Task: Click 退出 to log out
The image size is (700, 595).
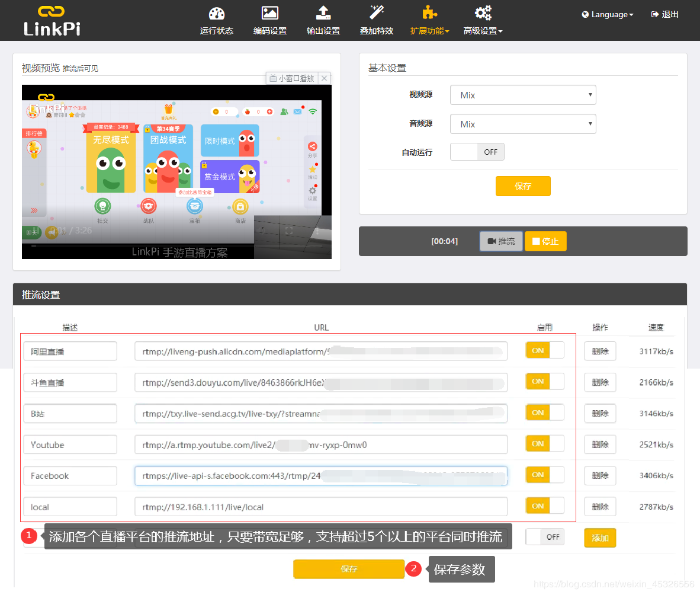Action: 664,14
